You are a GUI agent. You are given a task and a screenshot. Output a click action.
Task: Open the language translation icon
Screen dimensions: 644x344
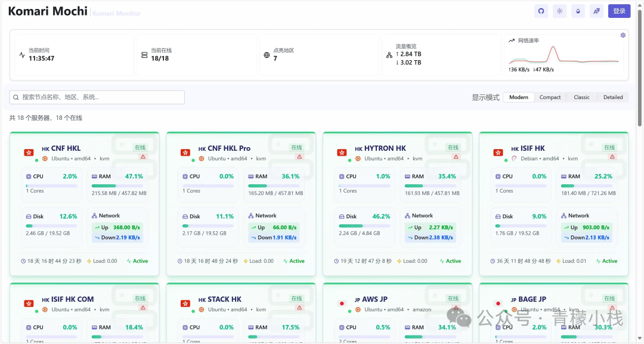click(x=596, y=11)
